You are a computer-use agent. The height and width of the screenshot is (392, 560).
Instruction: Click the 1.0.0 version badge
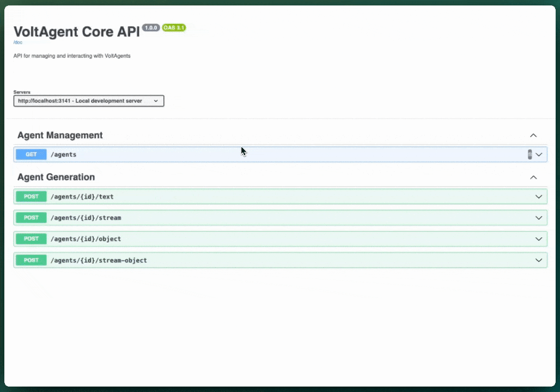pos(151,28)
